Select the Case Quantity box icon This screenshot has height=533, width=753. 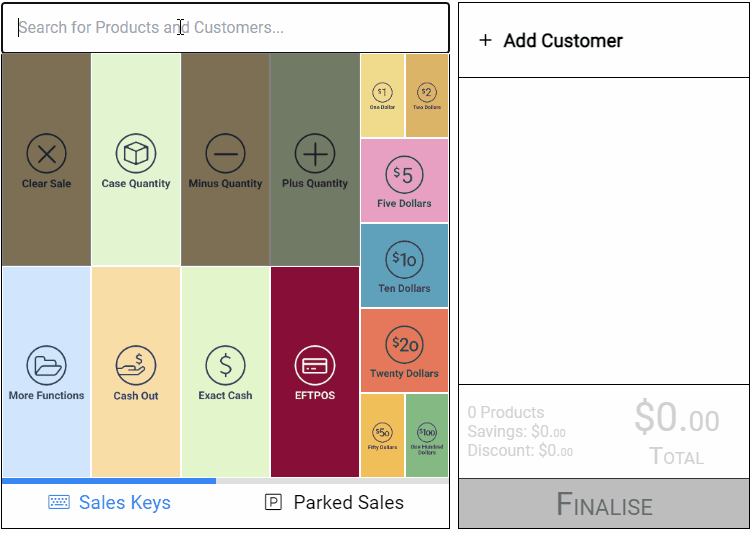136,154
